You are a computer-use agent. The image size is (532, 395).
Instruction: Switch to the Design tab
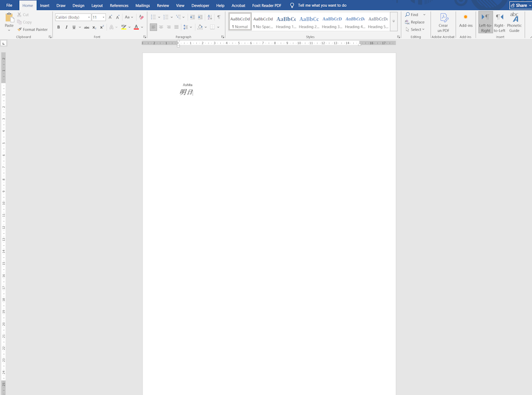pyautogui.click(x=78, y=5)
